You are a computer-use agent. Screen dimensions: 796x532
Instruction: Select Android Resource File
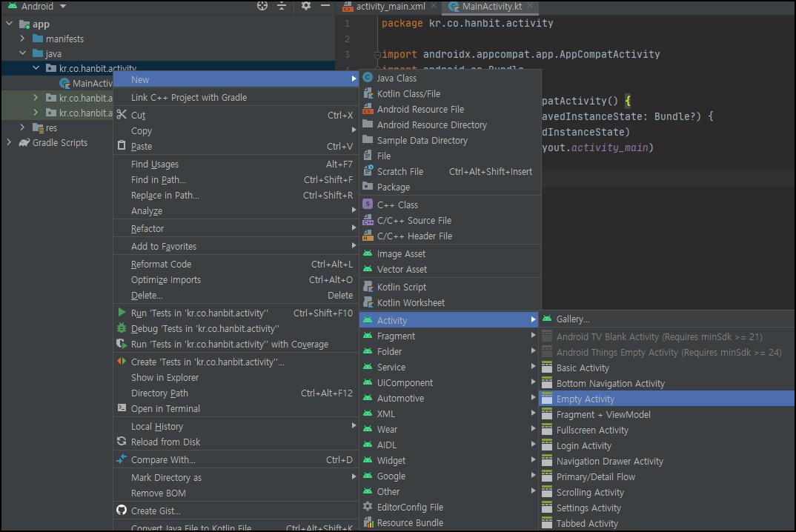(450, 109)
